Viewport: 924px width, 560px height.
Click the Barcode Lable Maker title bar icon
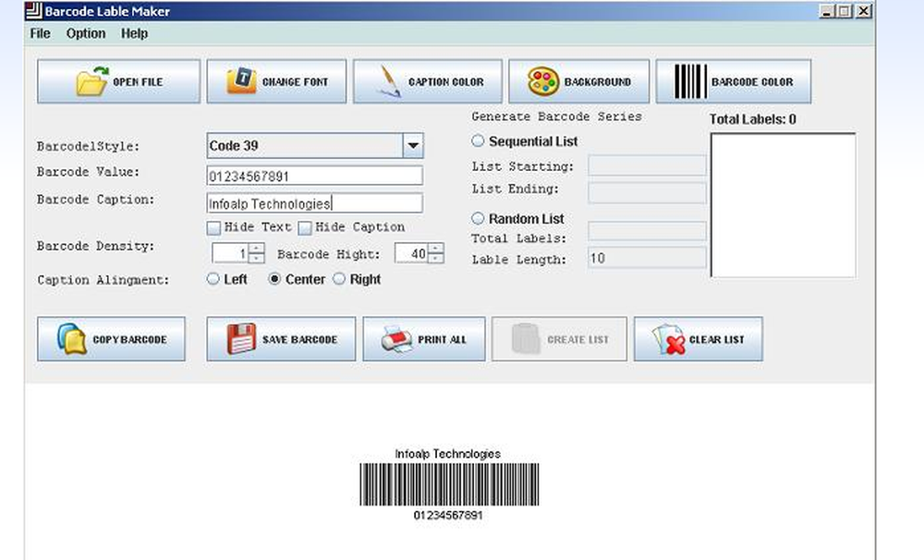point(34,10)
